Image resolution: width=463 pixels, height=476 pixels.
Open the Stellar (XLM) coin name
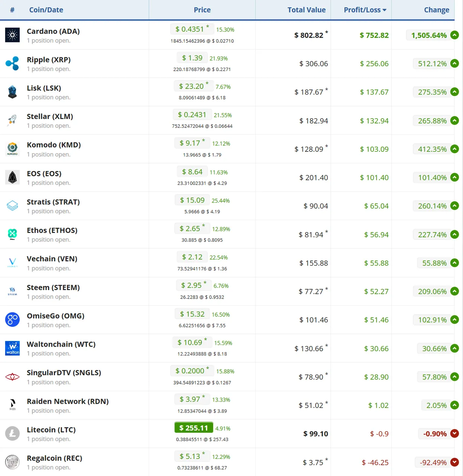pyautogui.click(x=50, y=116)
